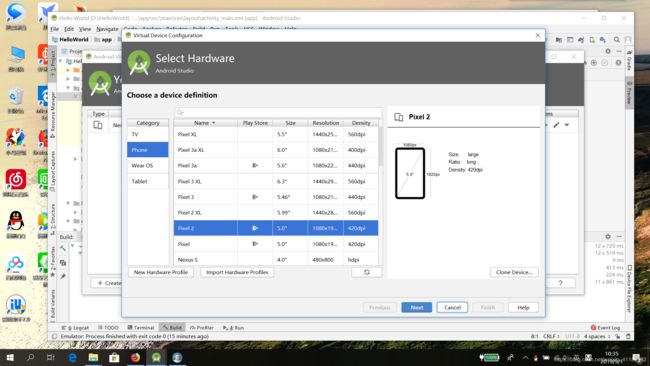650x366 pixels.
Task: Click the device search field
Action: pyautogui.click(x=278, y=112)
